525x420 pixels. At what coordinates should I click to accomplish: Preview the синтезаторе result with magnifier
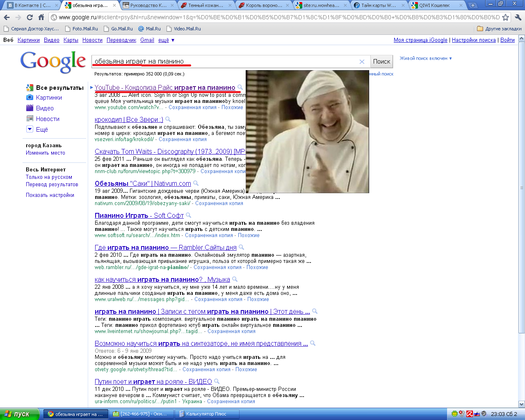pyautogui.click(x=313, y=343)
